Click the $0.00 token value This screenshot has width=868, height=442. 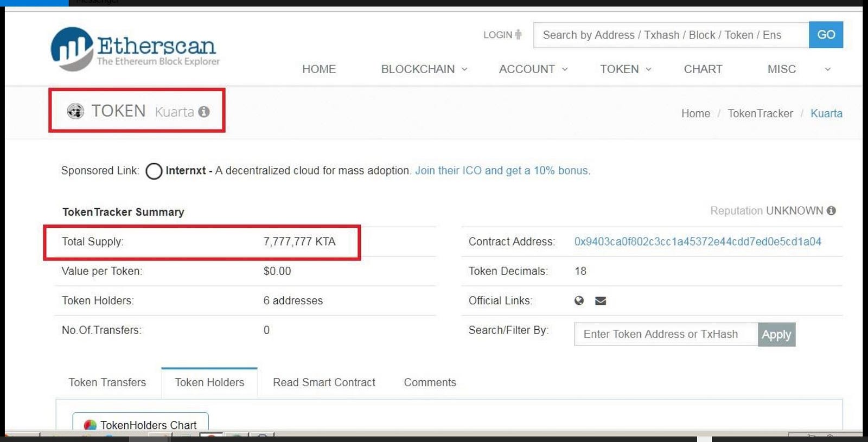coord(277,271)
